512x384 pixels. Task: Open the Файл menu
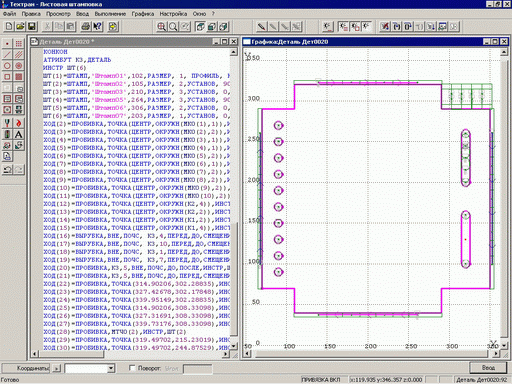click(x=9, y=14)
